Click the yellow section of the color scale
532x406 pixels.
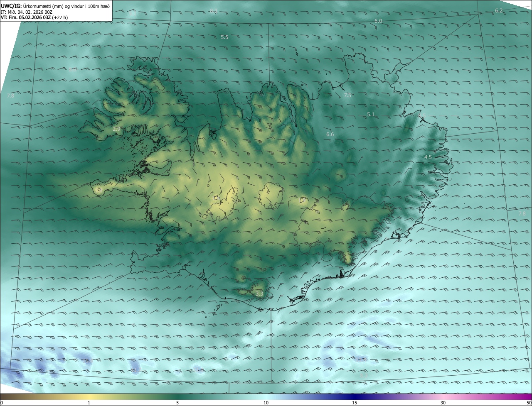tap(89, 396)
